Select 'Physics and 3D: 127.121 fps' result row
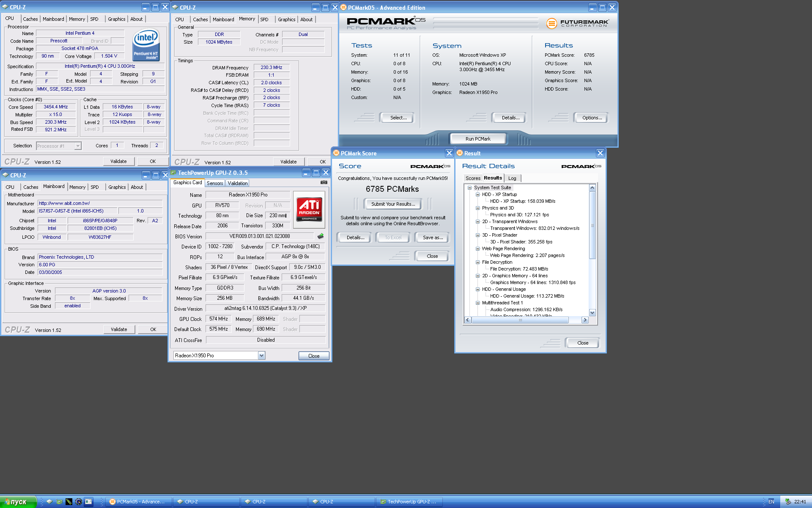 pos(519,215)
